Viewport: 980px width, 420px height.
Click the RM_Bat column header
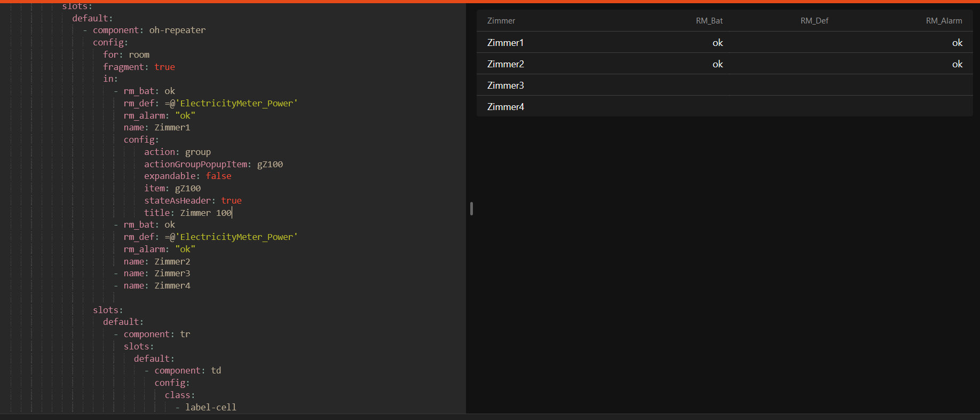(x=709, y=21)
